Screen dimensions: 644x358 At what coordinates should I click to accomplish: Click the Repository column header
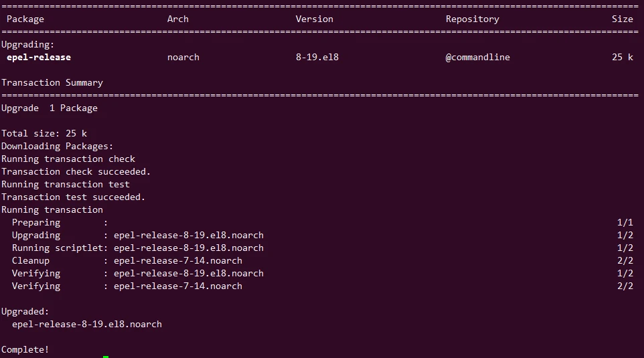[472, 19]
